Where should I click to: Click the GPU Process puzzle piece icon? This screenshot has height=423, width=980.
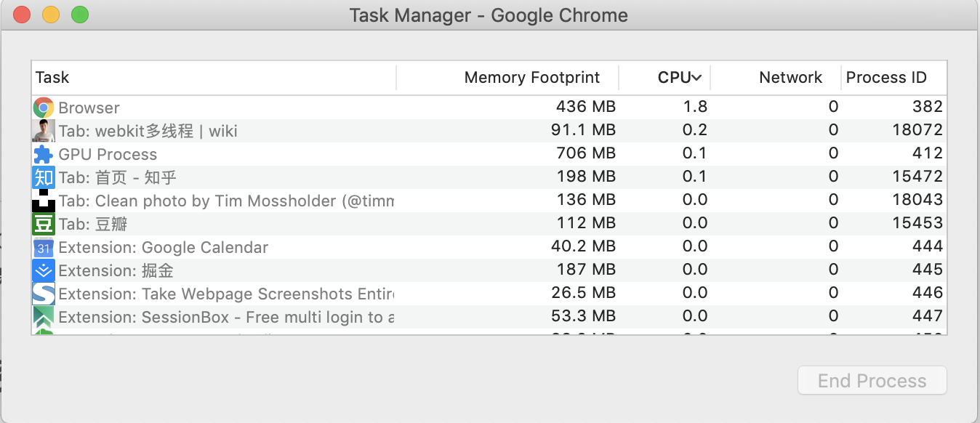(44, 154)
